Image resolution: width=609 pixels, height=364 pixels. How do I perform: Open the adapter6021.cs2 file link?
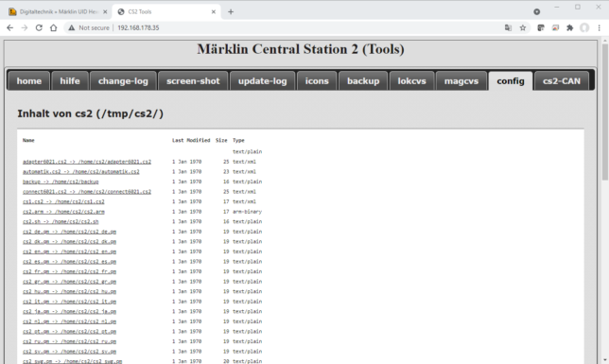[x=87, y=162]
